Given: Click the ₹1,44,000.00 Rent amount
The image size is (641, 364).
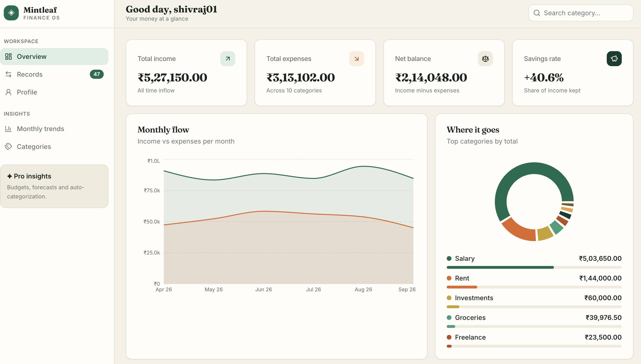Looking at the screenshot, I should tap(600, 278).
